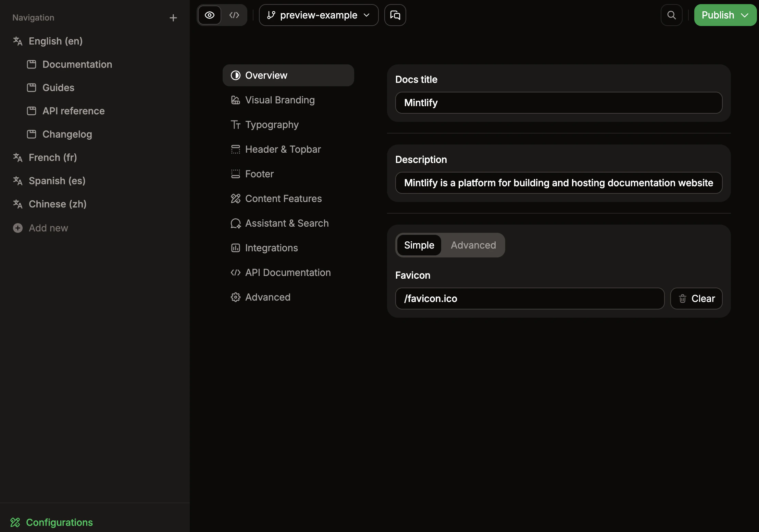Screen dimensions: 759x532
Task: Switch to code editor mode icon
Action: [x=234, y=15]
